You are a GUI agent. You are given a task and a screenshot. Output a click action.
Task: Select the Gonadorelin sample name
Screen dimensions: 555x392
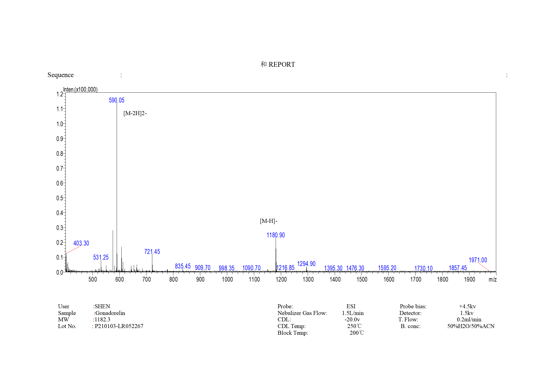110,313
